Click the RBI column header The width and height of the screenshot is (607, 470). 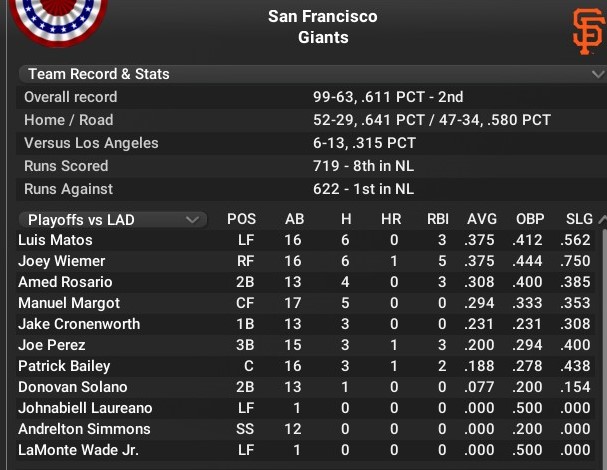[x=437, y=219]
